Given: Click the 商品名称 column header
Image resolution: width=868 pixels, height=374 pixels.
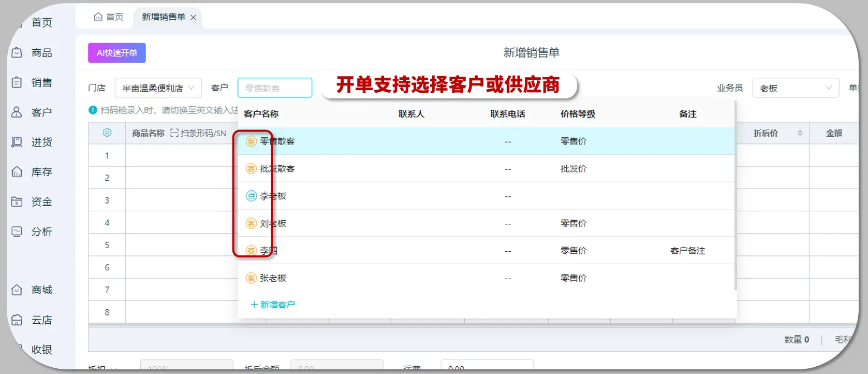Looking at the screenshot, I should tap(148, 133).
